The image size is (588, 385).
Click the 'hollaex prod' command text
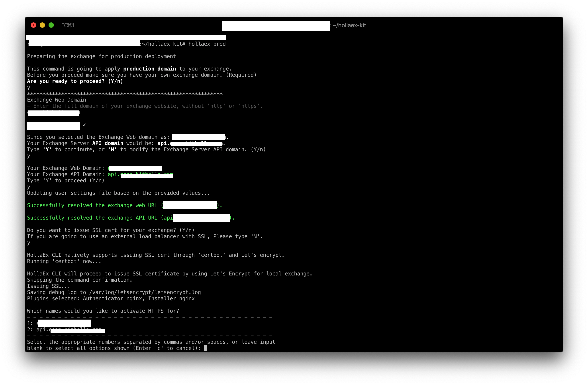click(207, 44)
